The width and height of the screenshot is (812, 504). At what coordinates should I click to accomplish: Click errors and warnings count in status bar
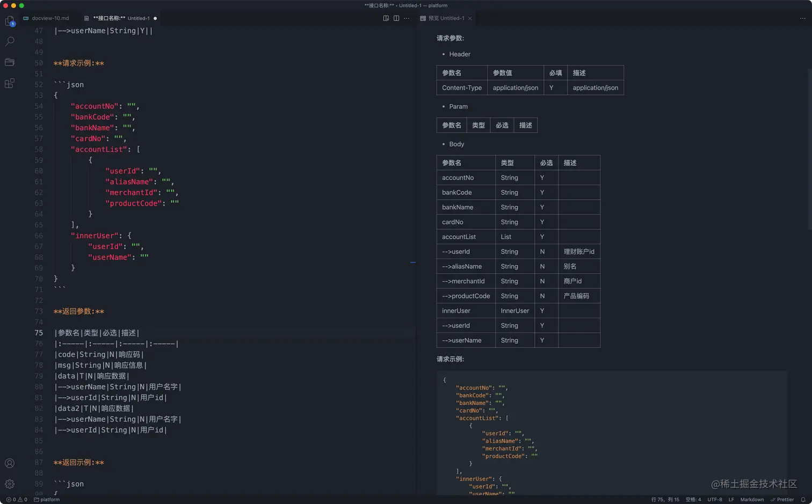coord(17,500)
